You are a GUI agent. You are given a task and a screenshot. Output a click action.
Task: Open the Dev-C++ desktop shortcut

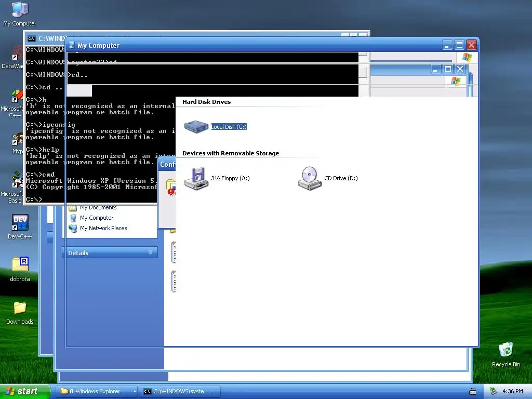(20, 227)
